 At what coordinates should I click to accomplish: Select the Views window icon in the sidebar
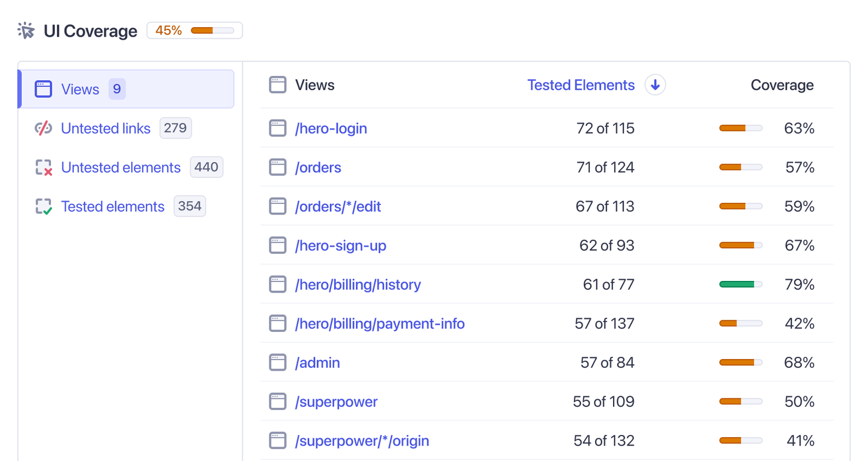tap(43, 89)
